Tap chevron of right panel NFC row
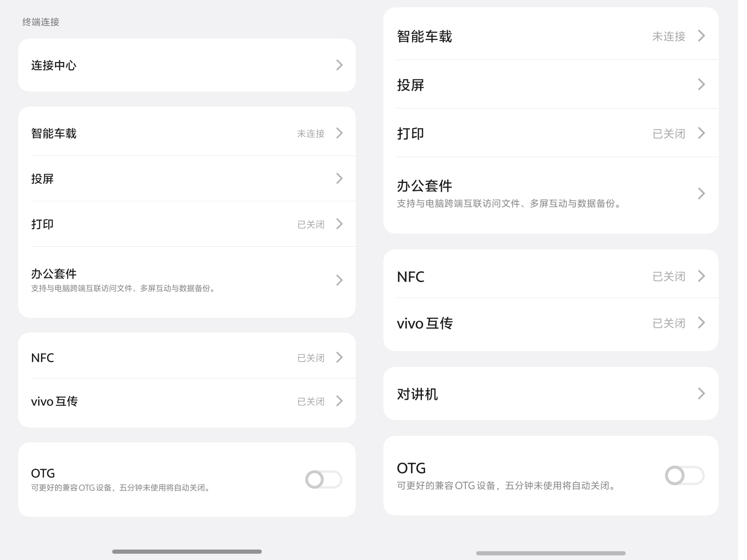Image resolution: width=747 pixels, height=560 pixels. (x=701, y=276)
